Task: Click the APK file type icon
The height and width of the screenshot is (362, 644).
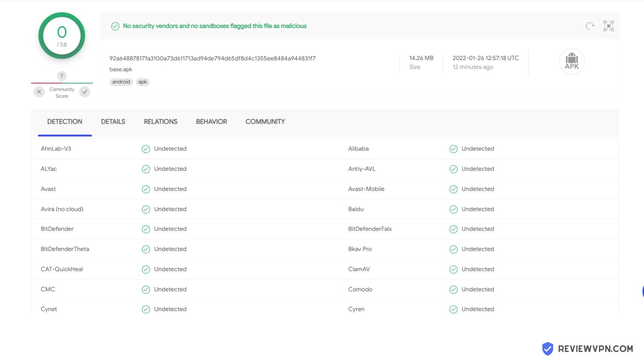Action: pyautogui.click(x=572, y=62)
